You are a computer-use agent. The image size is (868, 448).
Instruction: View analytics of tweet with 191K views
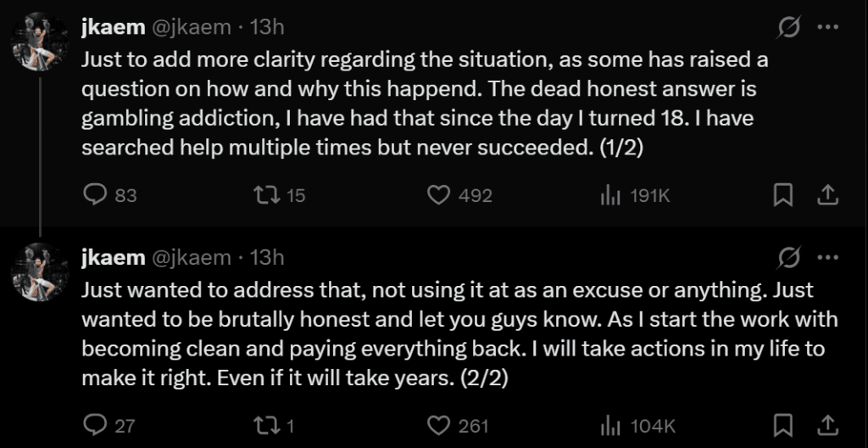pyautogui.click(x=608, y=195)
